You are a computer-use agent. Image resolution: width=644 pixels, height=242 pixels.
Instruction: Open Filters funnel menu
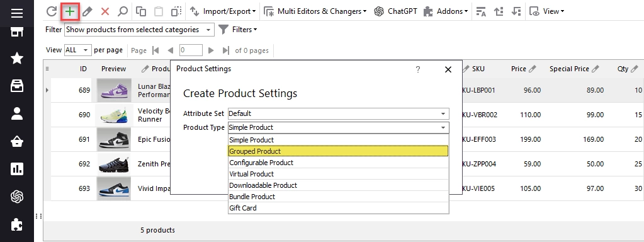point(238,30)
